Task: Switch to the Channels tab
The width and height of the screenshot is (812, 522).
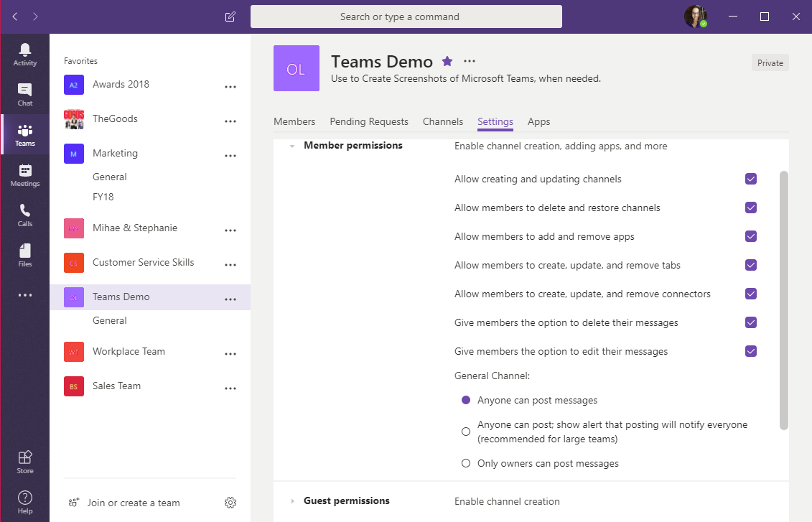Action: 443,121
